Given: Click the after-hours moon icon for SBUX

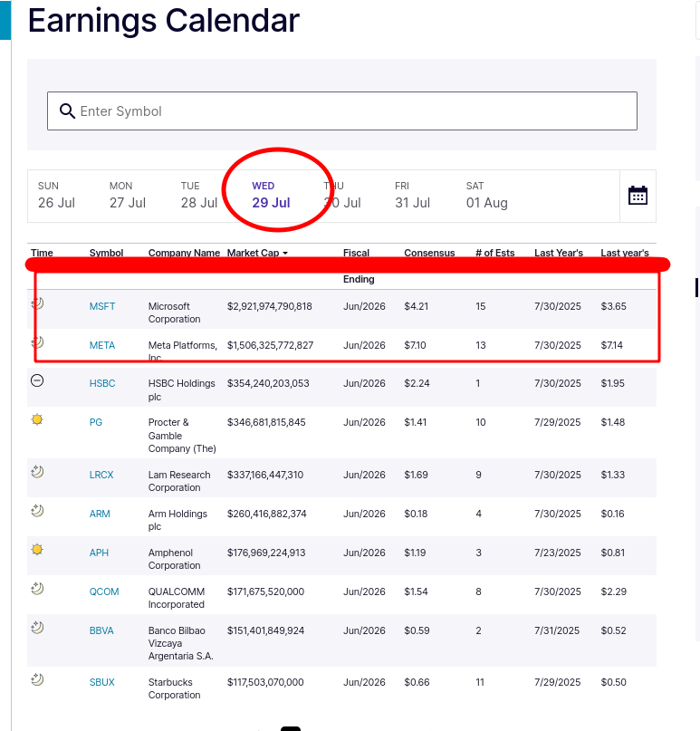Looking at the screenshot, I should pyautogui.click(x=37, y=679).
